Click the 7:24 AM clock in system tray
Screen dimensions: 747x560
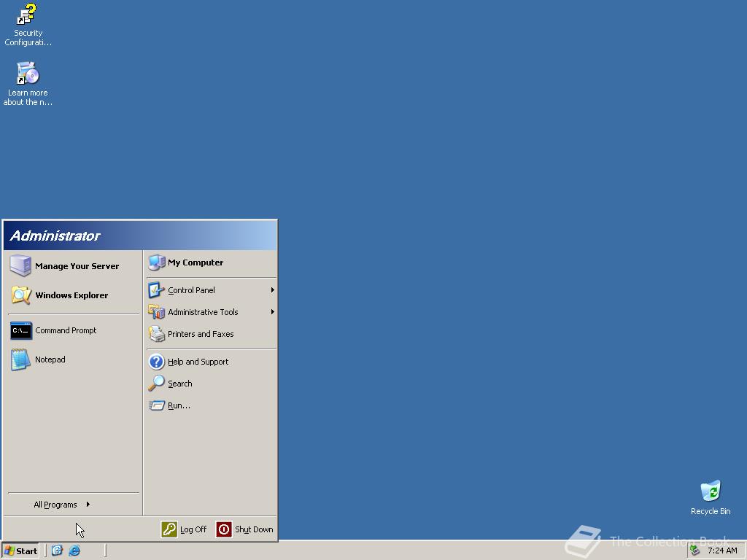click(722, 551)
